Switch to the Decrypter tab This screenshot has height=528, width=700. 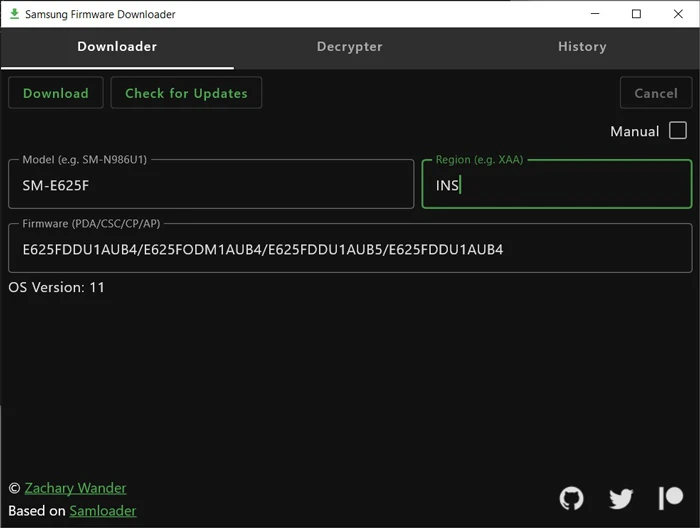(349, 47)
